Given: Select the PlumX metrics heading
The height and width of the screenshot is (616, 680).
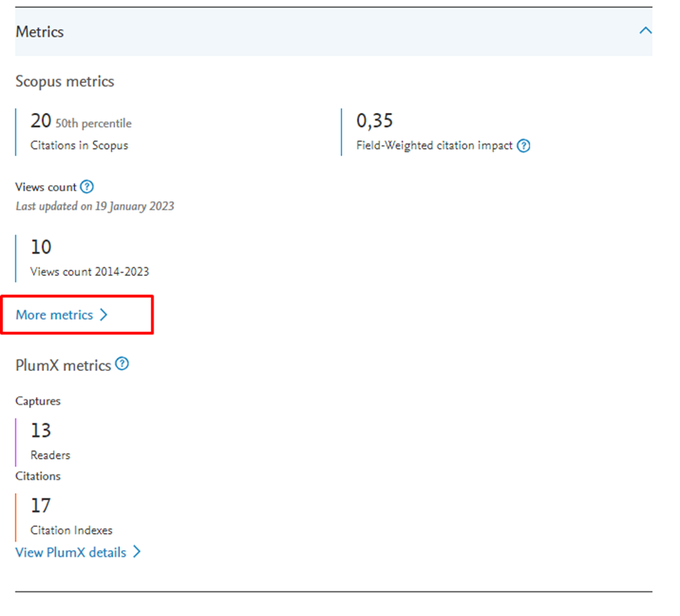Looking at the screenshot, I should point(63,365).
